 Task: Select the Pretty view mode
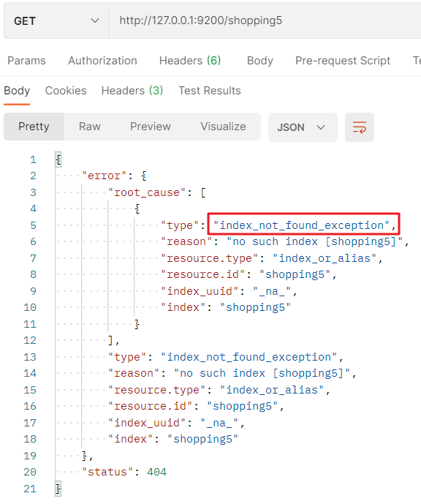click(34, 127)
